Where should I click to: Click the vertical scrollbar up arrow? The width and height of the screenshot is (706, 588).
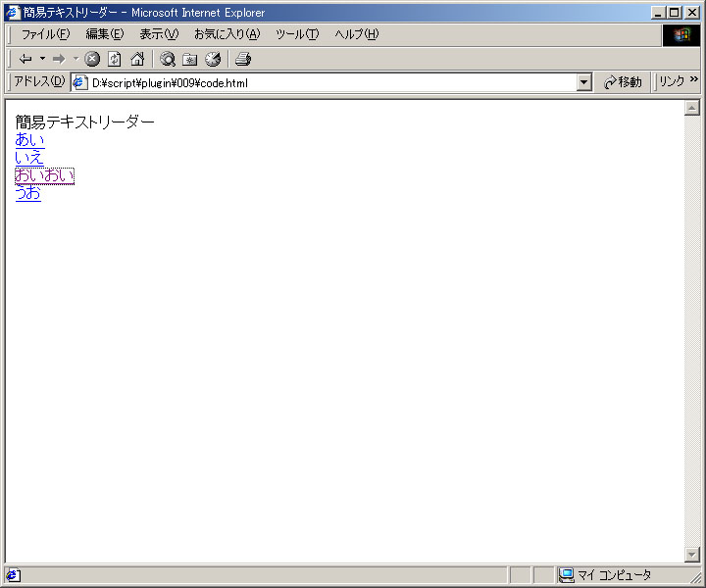(692, 108)
